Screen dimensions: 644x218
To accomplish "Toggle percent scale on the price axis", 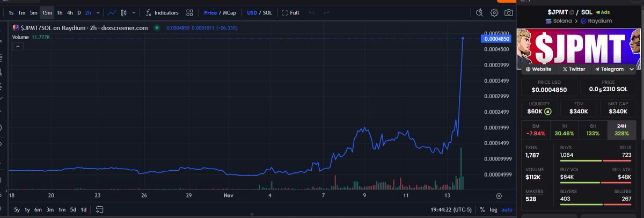I will click(482, 209).
